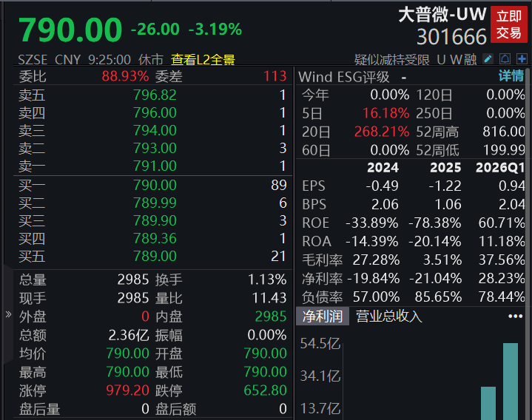The image size is (532, 420).
Task: Click the -26.00 price change
Action: click(x=155, y=30)
